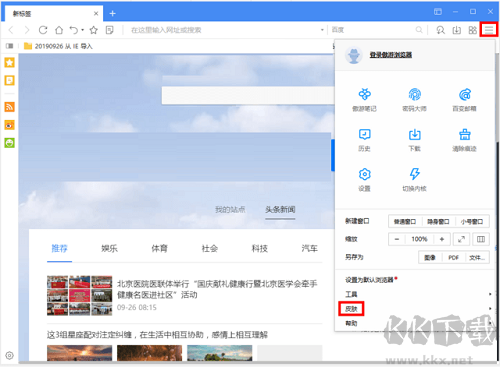
Task: Increase zoom with the plus button
Action: [x=442, y=239]
